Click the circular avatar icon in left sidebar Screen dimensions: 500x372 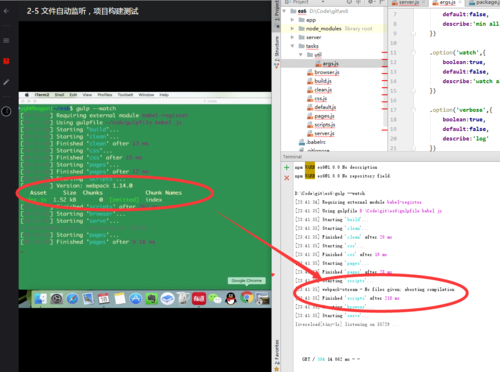click(6, 111)
